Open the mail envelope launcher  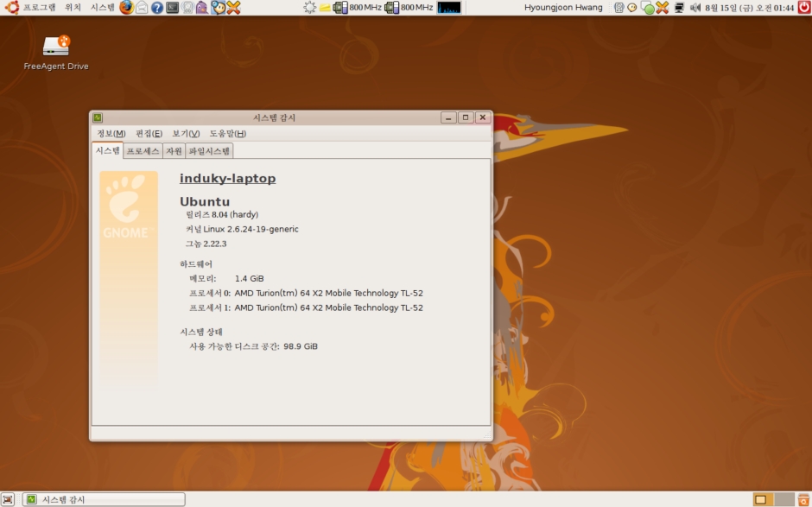142,7
